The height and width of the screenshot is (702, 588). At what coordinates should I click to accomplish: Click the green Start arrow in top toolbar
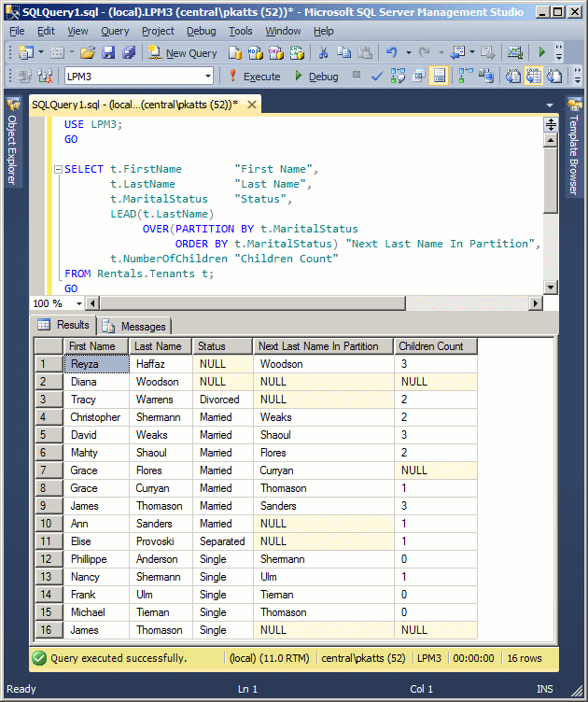[x=542, y=53]
